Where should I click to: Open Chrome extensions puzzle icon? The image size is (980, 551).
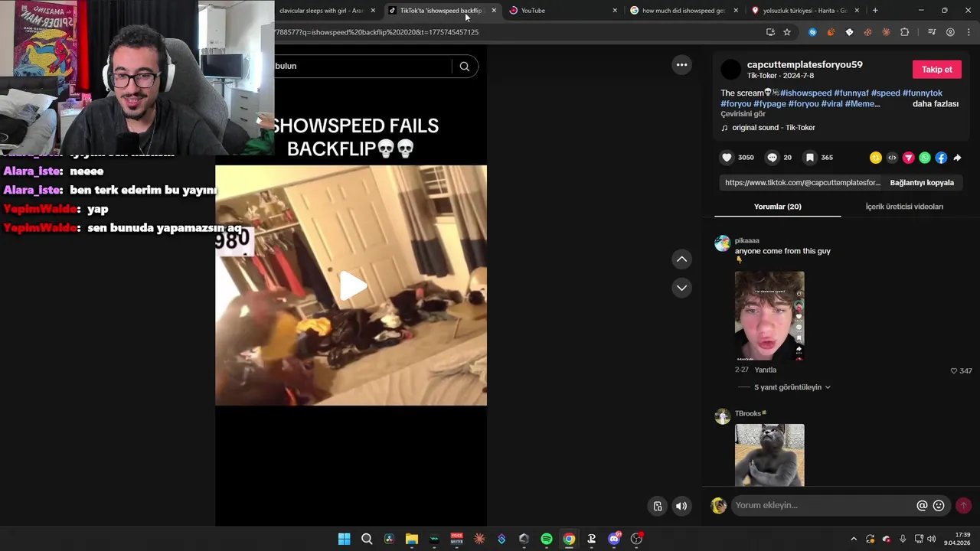904,32
